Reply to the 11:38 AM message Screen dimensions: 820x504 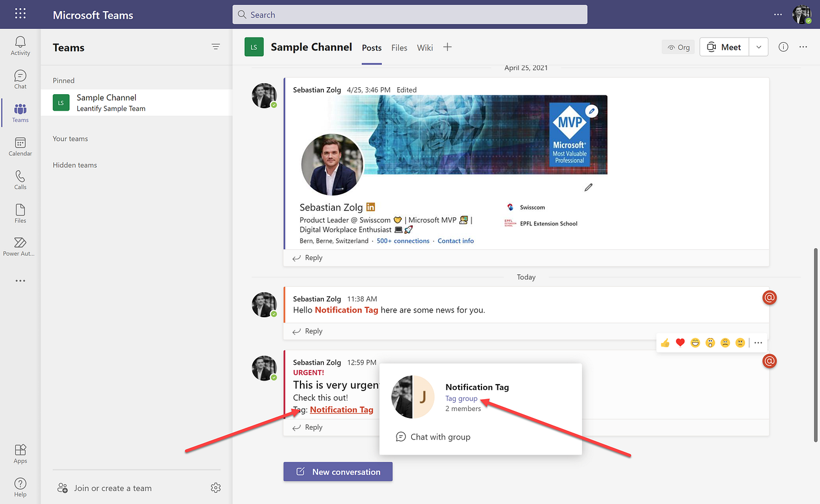point(307,331)
